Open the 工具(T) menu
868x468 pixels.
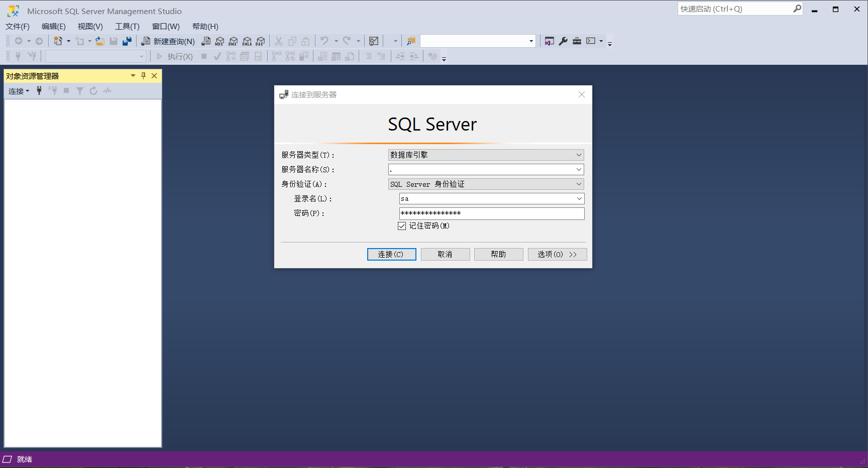pos(127,26)
